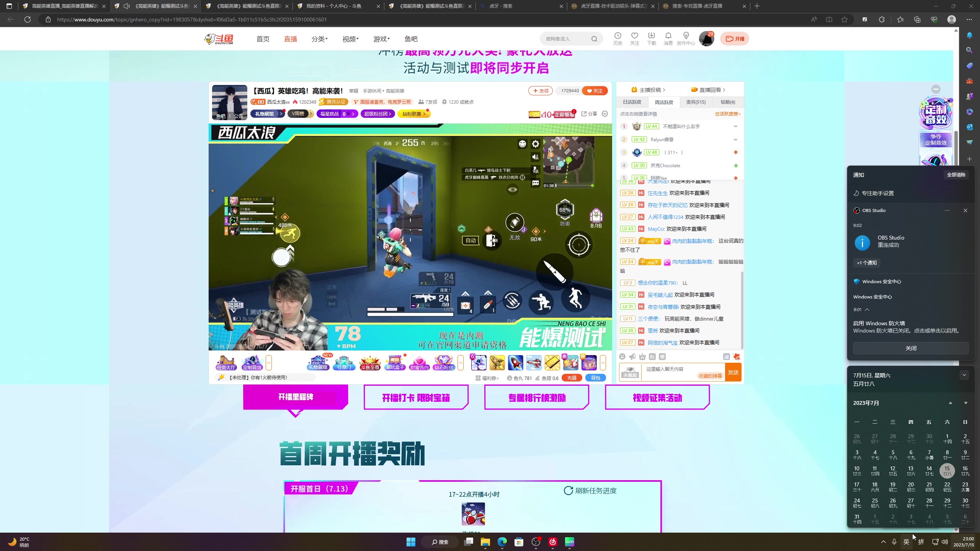Viewport: 980px width, 551px height.
Task: Open the 任务大厅 task hall icon
Action: 226,363
